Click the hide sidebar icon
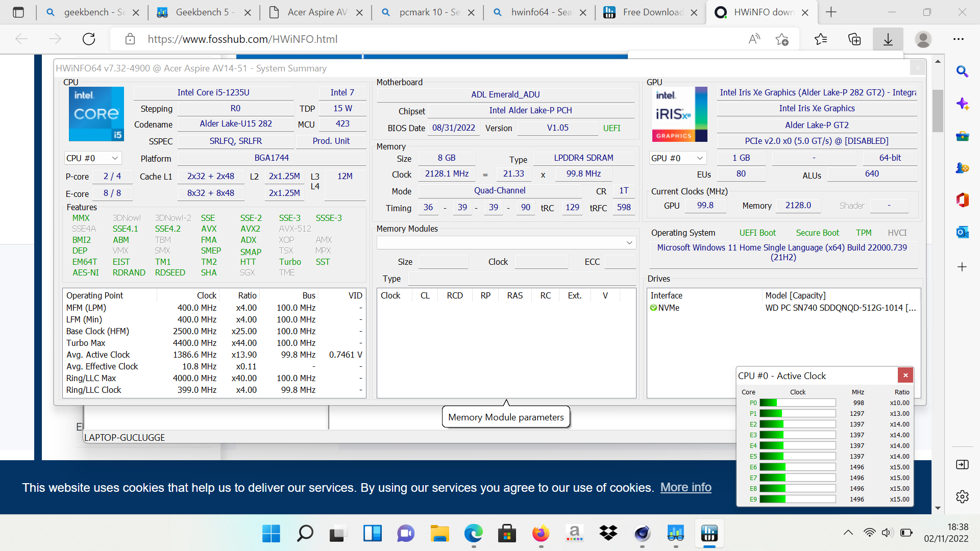 coord(962,464)
